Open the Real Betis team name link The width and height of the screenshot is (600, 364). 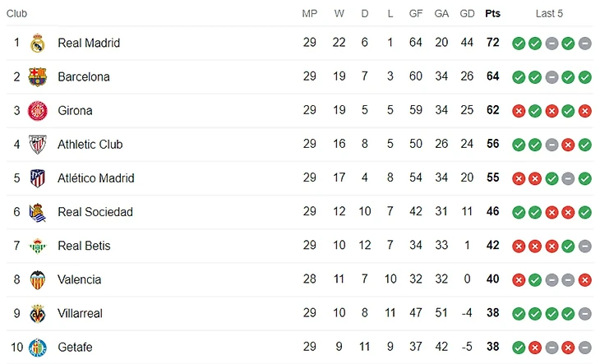(84, 246)
